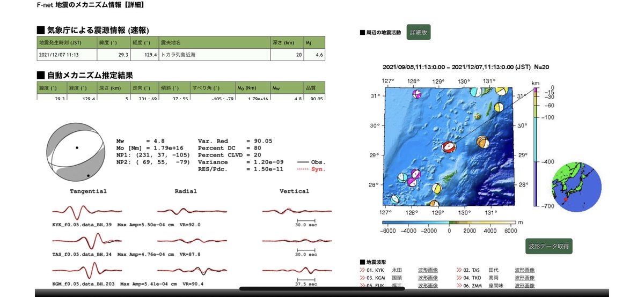This screenshot has height=297, width=644.
Task: Click the 品質 column header
Action: [x=314, y=88]
